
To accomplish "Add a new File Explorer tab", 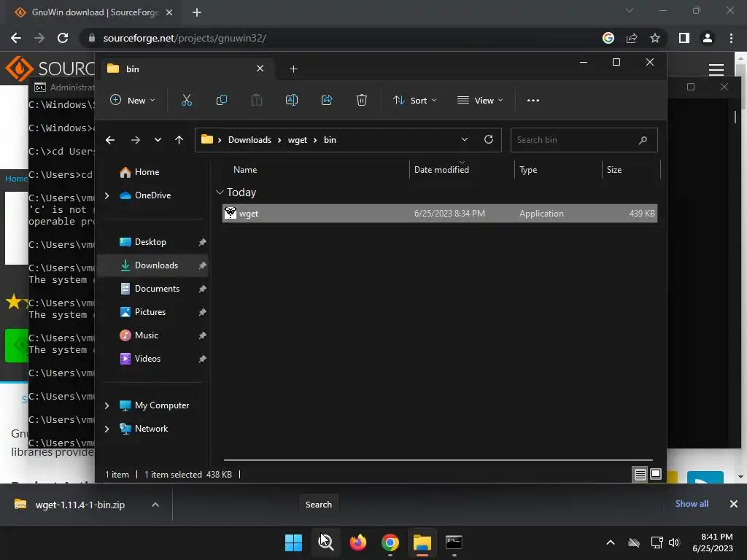I will [x=293, y=69].
